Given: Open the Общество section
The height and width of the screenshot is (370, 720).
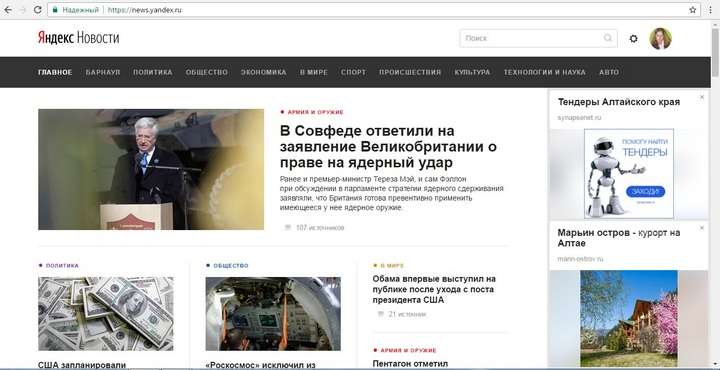Looking at the screenshot, I should coord(207,73).
